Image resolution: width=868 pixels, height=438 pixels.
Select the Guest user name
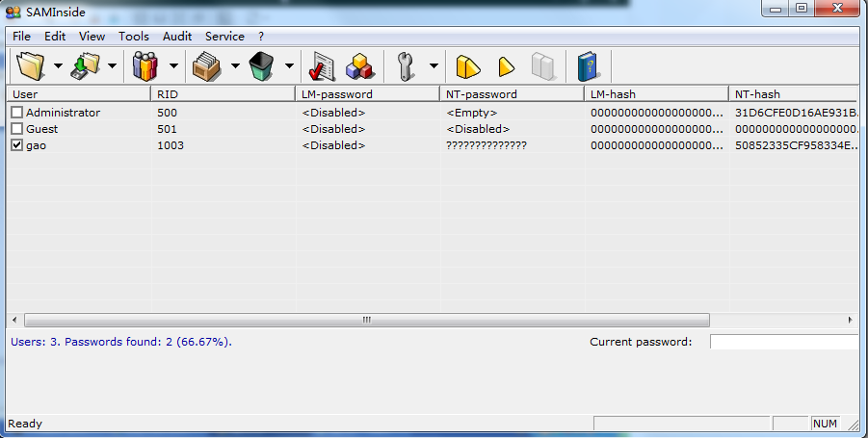pos(42,129)
